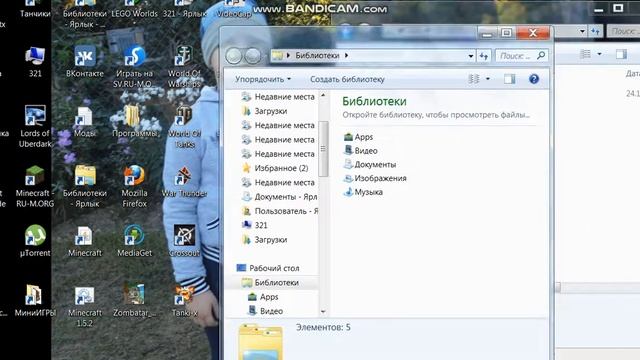Open Zombatar desktop icon

[134, 301]
